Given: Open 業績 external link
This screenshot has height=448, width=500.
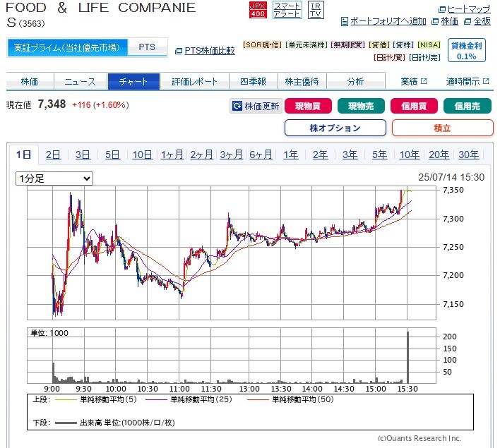Looking at the screenshot, I should tap(413, 82).
